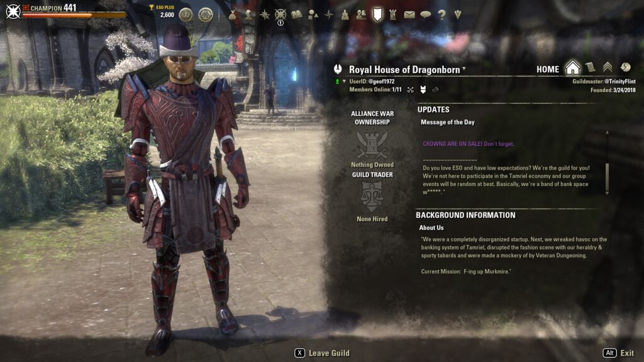Click the message scrollbar down arrow

pyautogui.click(x=607, y=193)
